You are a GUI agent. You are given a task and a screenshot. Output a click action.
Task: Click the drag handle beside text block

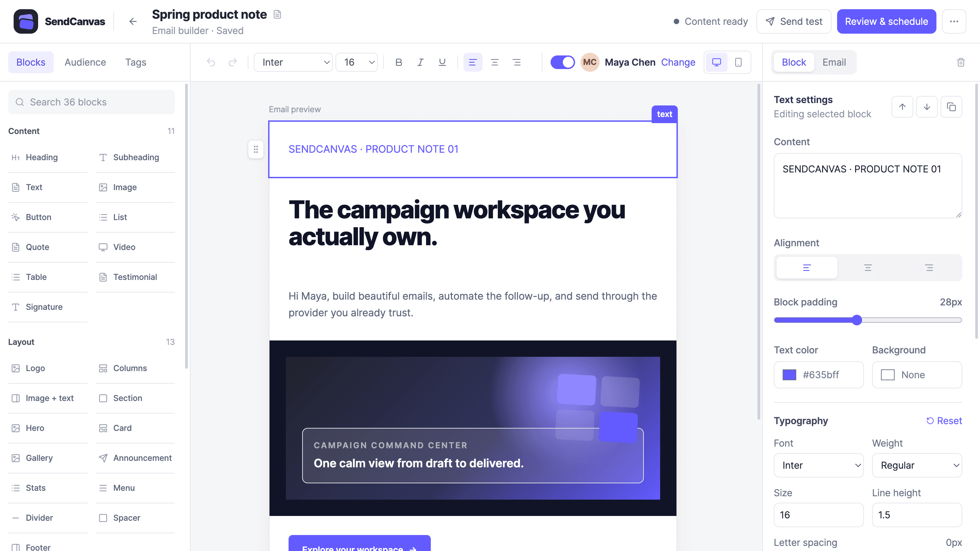point(256,149)
